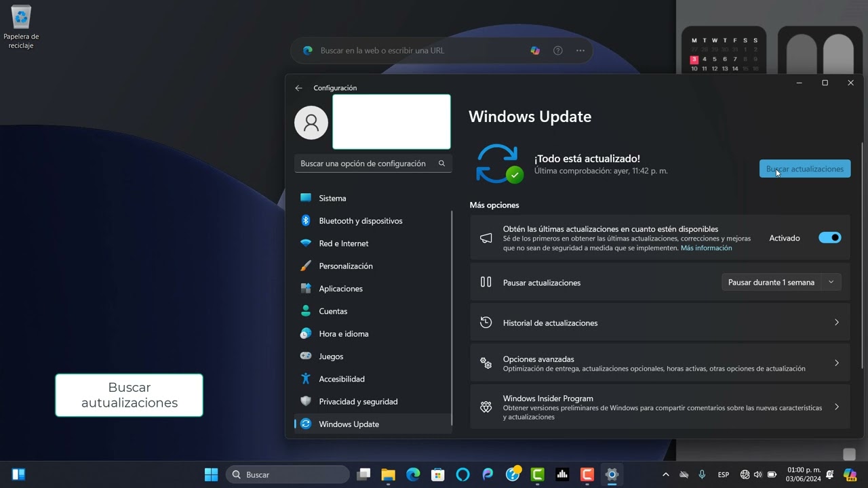
Task: Click the Hora e idioma globe-clock icon
Action: coord(306,333)
